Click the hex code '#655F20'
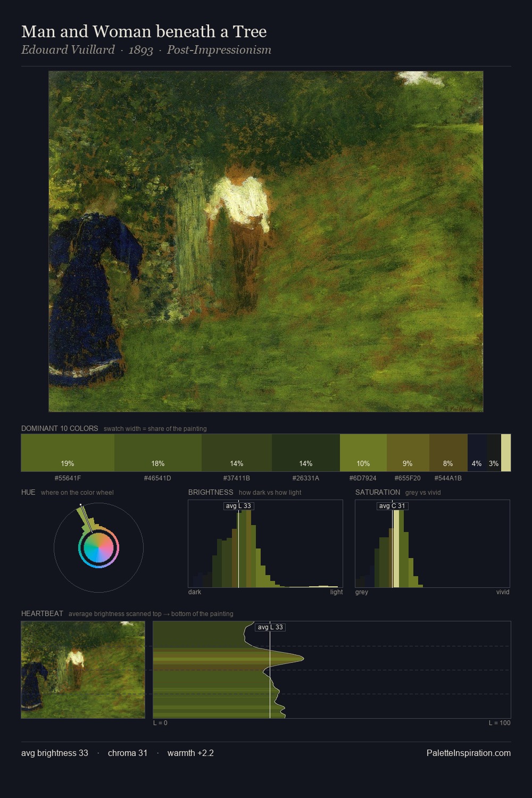This screenshot has width=532, height=798. (x=408, y=478)
